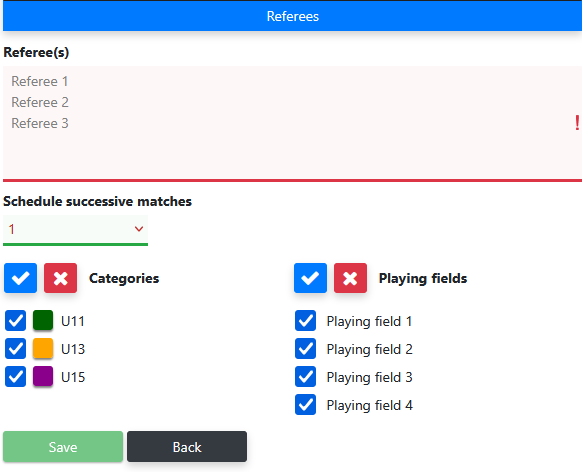Click the orange U13 color swatch
Screen dimensions: 582x472
pyautogui.click(x=43, y=348)
